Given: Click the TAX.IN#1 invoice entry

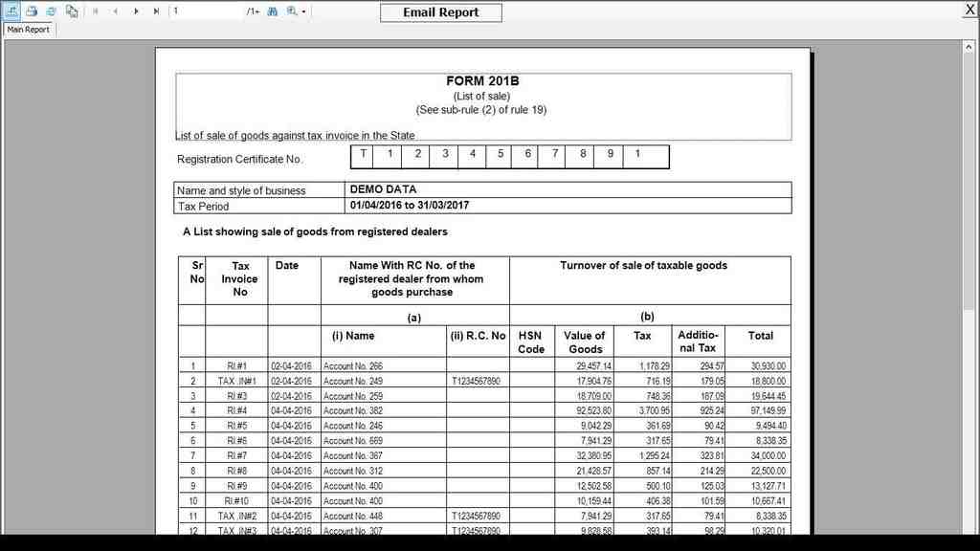Looking at the screenshot, I should pos(236,381).
